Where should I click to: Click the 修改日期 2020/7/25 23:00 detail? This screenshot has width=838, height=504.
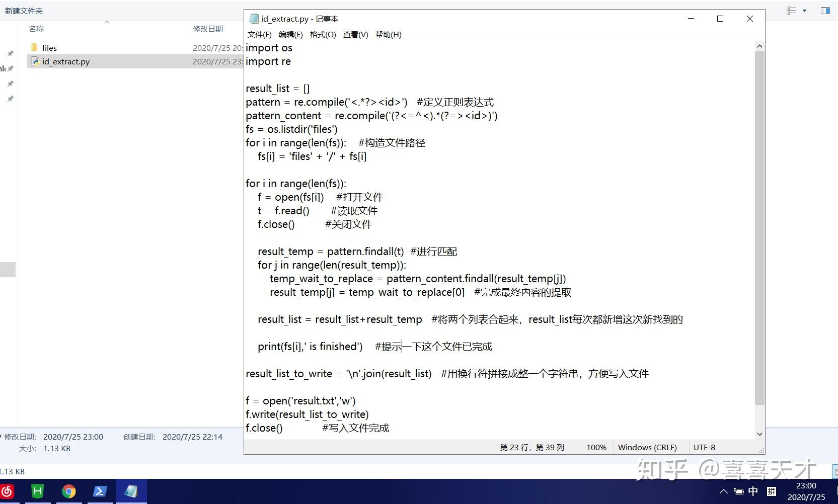[x=73, y=437]
